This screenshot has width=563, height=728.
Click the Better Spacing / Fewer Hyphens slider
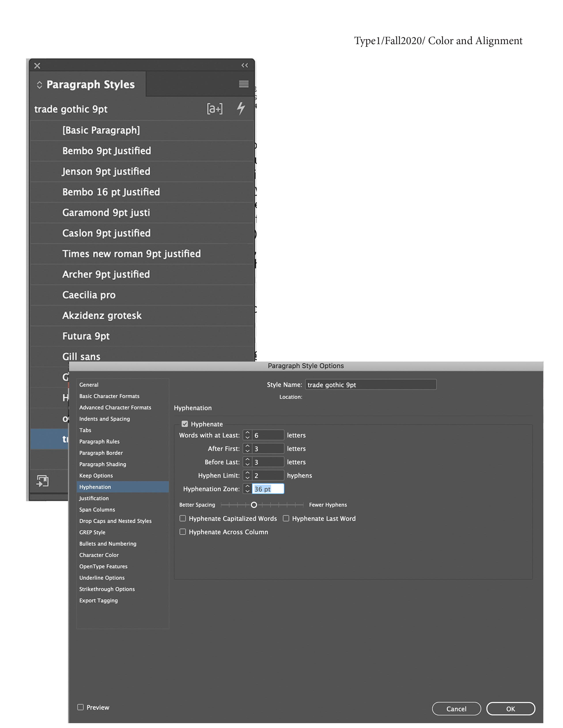[254, 505]
